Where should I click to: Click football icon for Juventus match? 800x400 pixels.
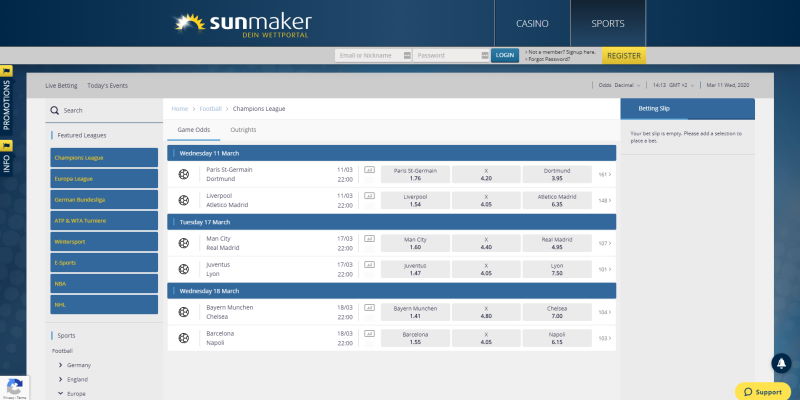184,269
